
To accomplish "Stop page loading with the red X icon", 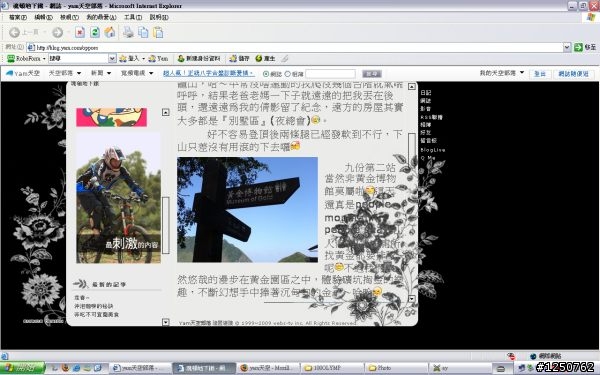I will click(80, 33).
